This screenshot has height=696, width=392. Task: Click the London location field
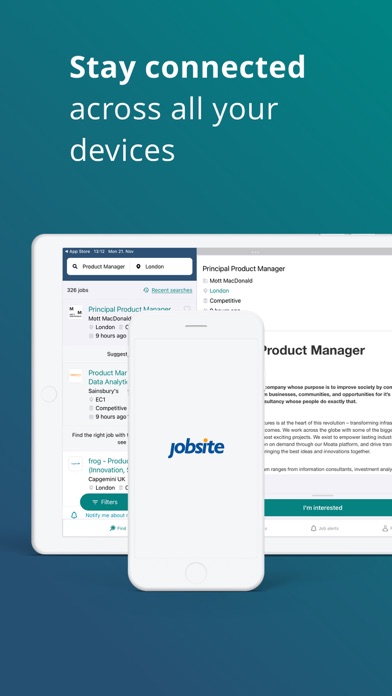pyautogui.click(x=162, y=267)
